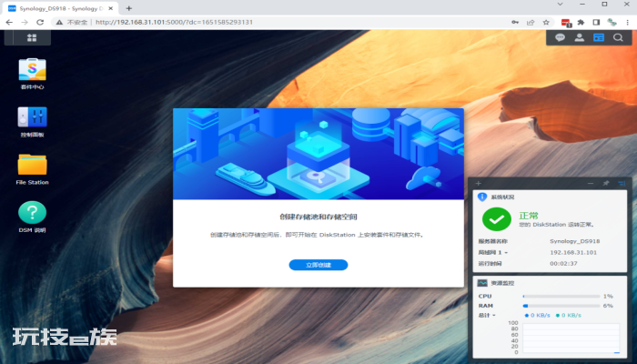Click Resource Monitor graph icon
637x364 pixels.
tap(482, 283)
